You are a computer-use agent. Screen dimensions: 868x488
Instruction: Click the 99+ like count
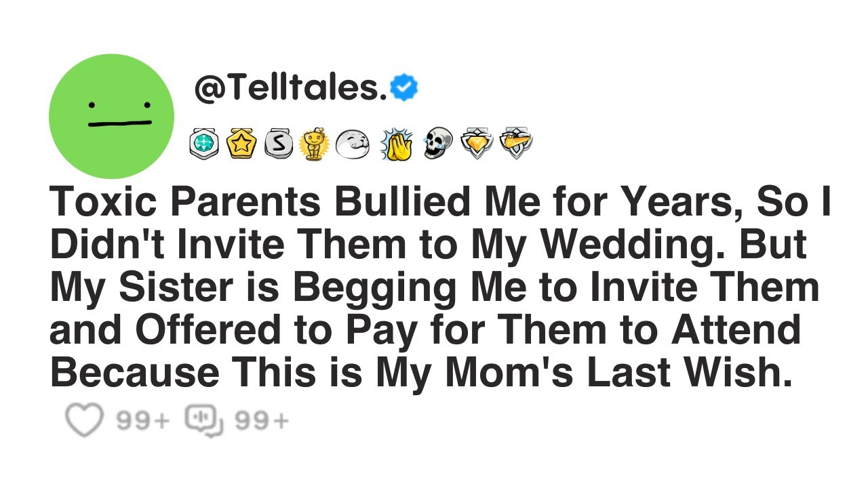(x=142, y=422)
